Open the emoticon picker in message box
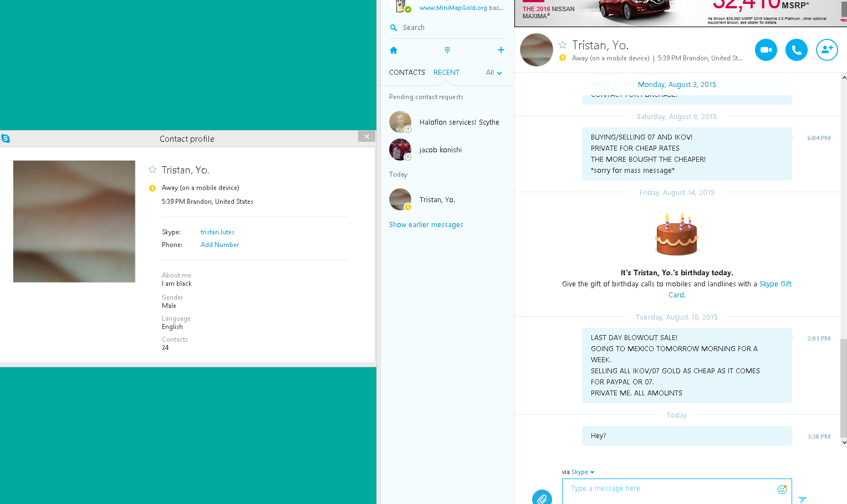Viewport: 847px width, 504px height. point(782,489)
